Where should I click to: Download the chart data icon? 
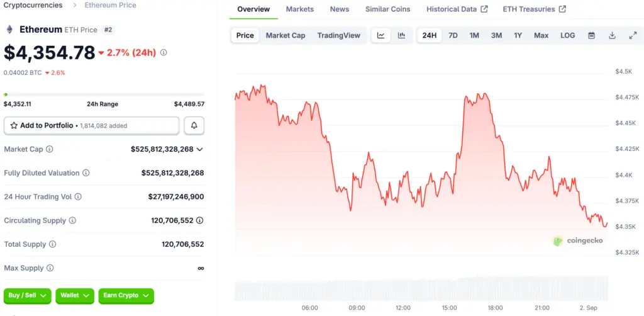(x=612, y=35)
